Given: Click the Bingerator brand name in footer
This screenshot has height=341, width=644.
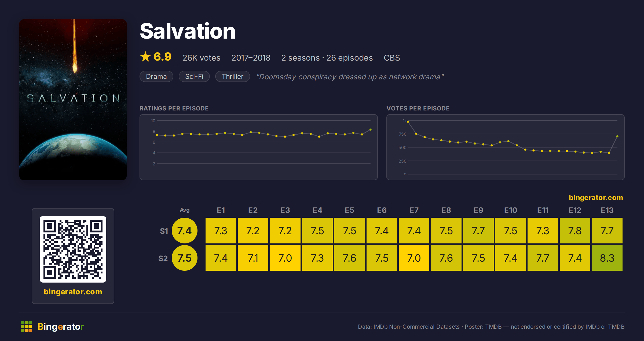Looking at the screenshot, I should coord(61,327).
